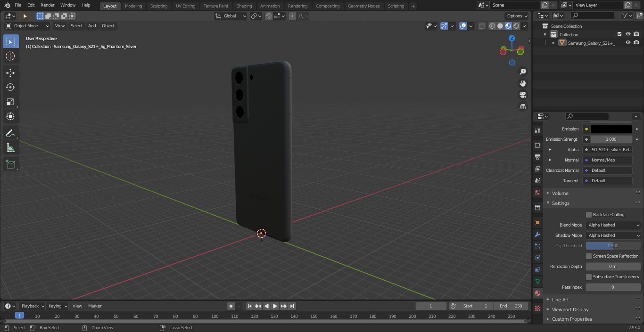
Task: Activate the Transform tool
Action: 10,116
